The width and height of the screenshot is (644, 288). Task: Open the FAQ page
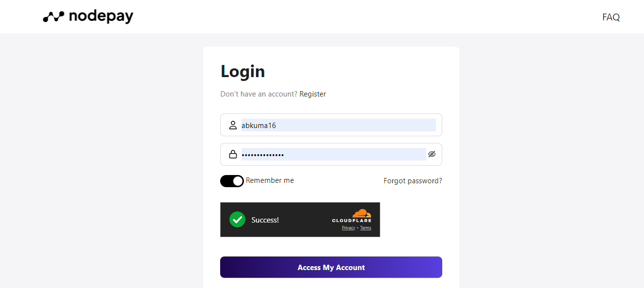pyautogui.click(x=611, y=17)
